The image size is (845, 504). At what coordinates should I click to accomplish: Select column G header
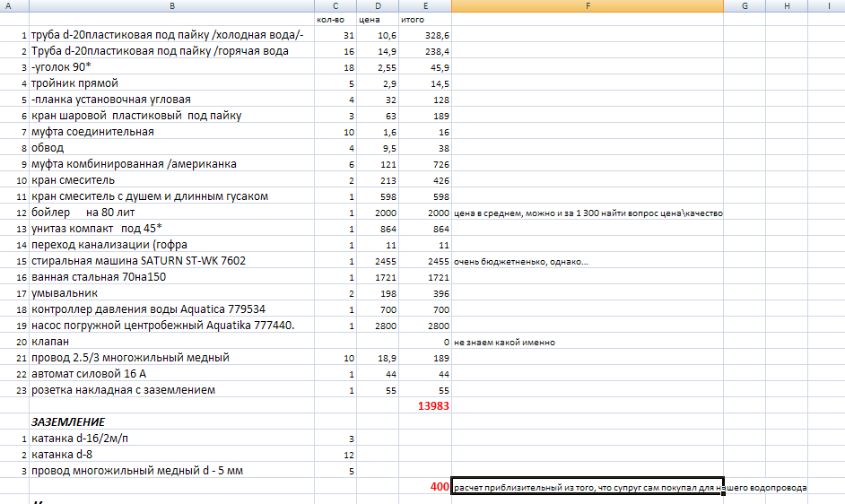(745, 5)
